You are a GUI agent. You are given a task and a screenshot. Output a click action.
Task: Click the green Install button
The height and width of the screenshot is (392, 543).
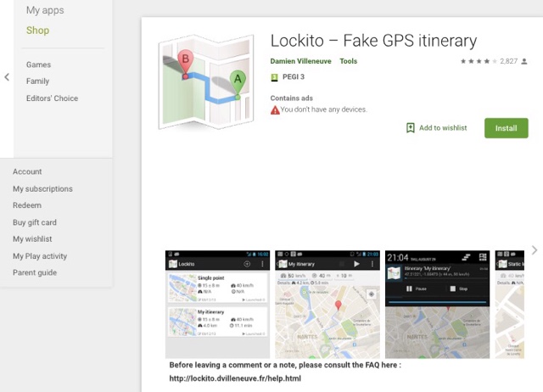pos(507,128)
